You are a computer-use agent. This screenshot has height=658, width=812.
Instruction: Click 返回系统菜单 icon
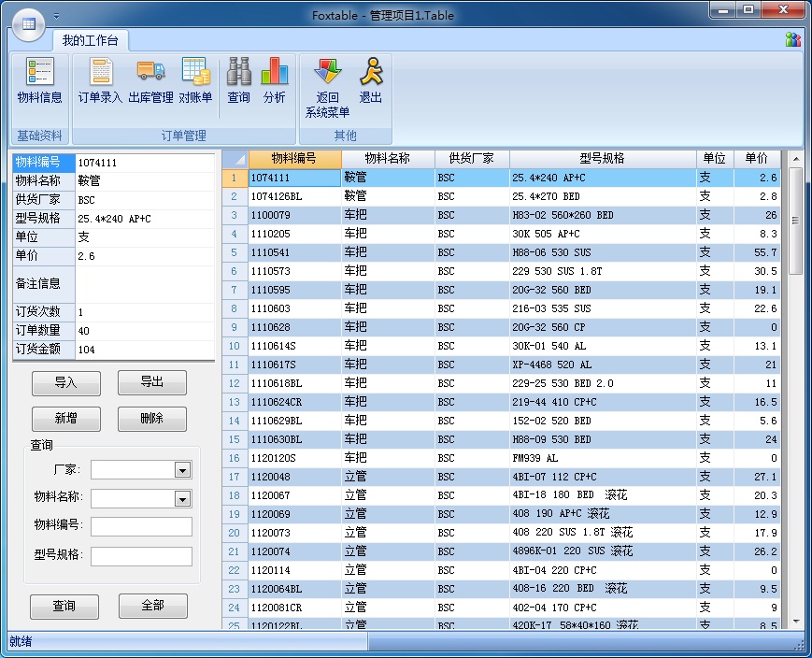[327, 87]
